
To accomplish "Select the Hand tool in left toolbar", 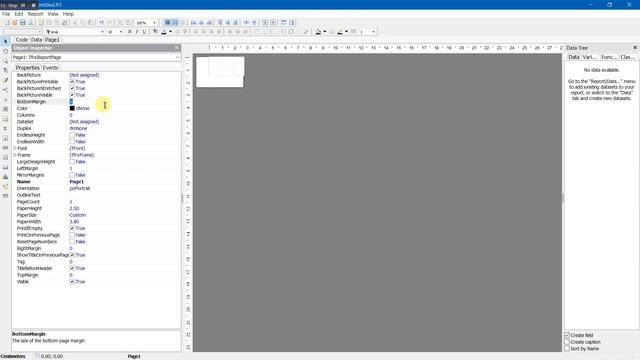I will [5, 51].
